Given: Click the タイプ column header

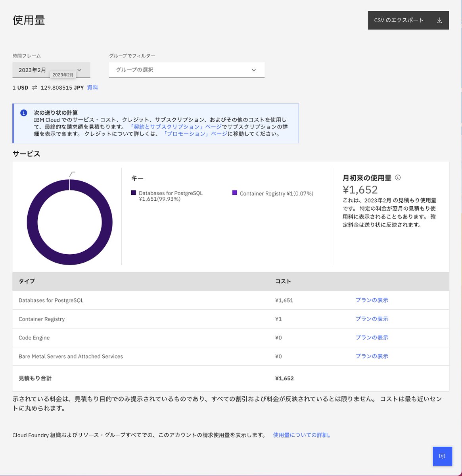Looking at the screenshot, I should (x=27, y=281).
